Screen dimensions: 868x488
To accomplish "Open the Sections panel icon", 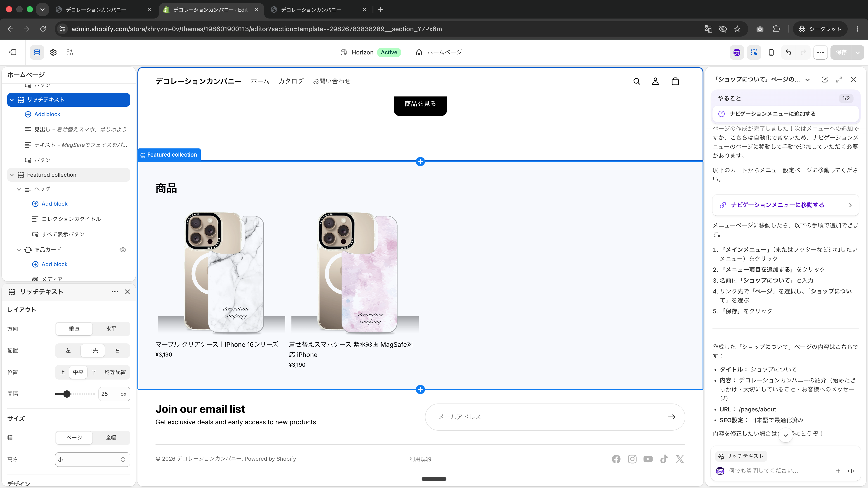I will pos(37,52).
